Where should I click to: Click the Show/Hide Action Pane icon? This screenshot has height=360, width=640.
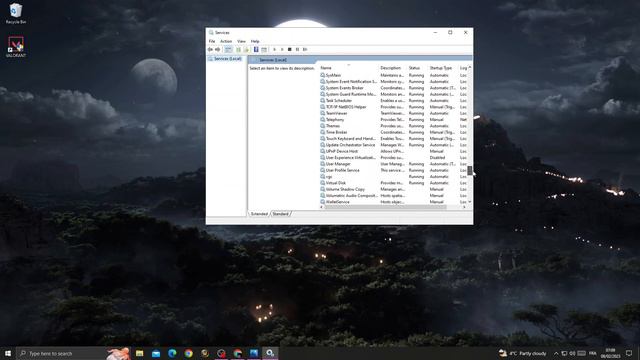pyautogui.click(x=264, y=49)
